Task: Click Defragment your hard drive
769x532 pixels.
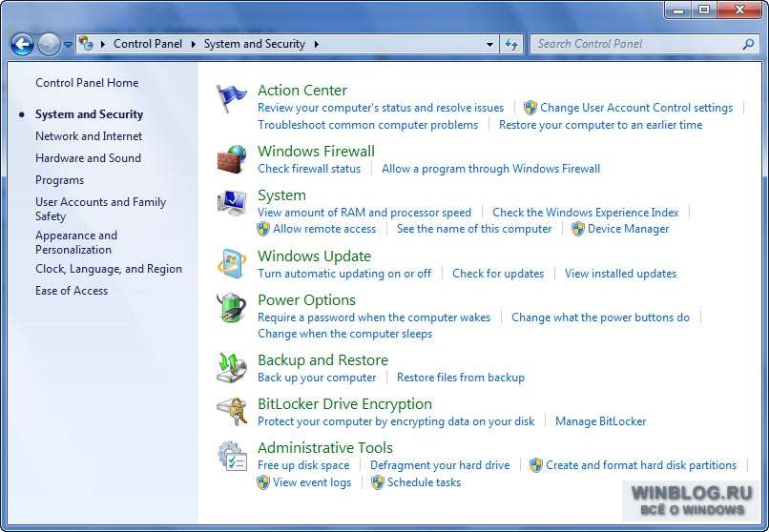Action: [440, 465]
